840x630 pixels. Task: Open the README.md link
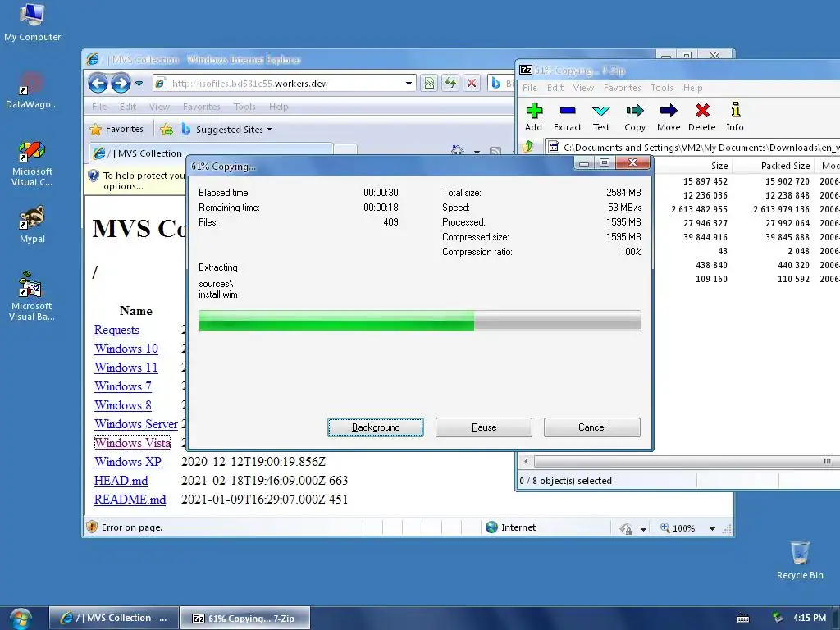pyautogui.click(x=130, y=500)
